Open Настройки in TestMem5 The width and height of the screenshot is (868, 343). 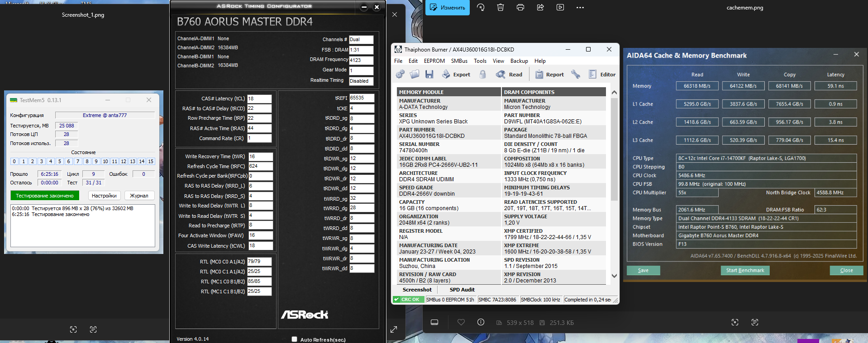click(104, 196)
